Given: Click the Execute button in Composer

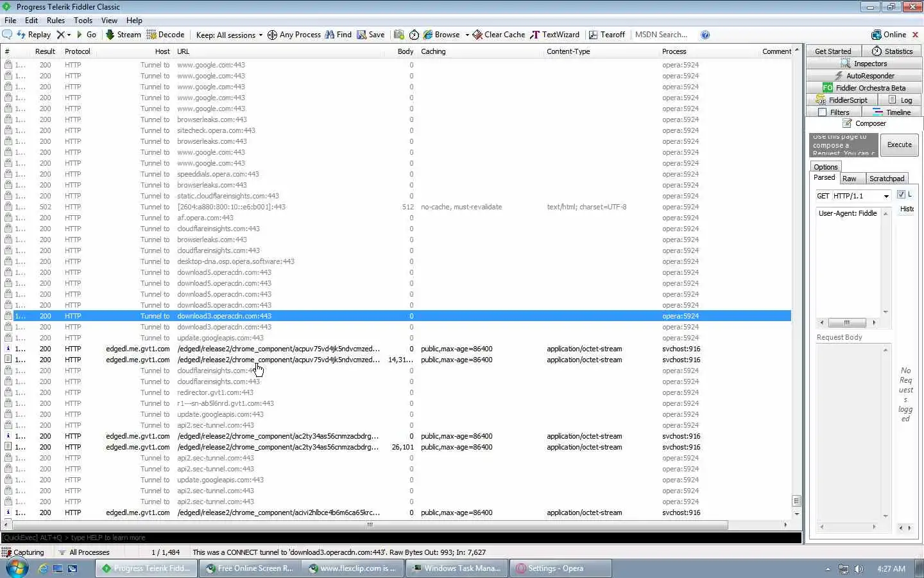Looking at the screenshot, I should 899,144.
